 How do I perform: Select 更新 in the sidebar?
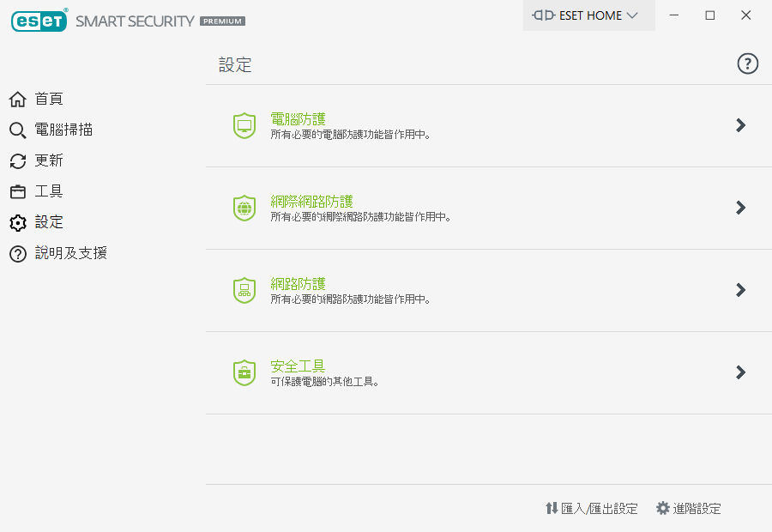[x=49, y=160]
